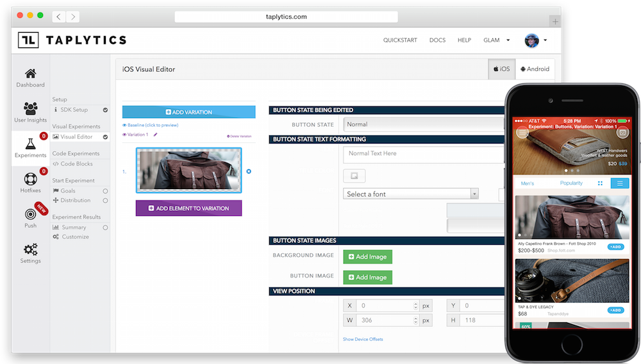Open Settings gears icon
This screenshot has height=364, width=641.
(x=30, y=249)
